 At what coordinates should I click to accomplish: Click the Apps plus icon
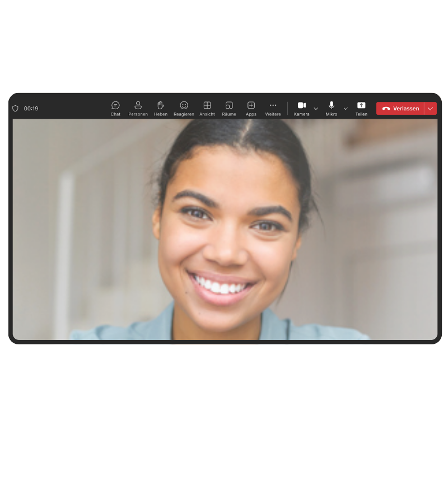tap(251, 105)
